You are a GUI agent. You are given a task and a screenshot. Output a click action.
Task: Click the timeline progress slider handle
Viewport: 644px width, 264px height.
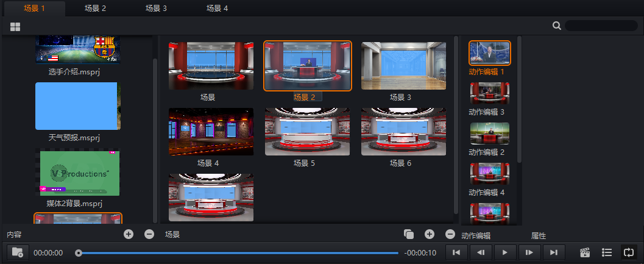click(x=79, y=252)
